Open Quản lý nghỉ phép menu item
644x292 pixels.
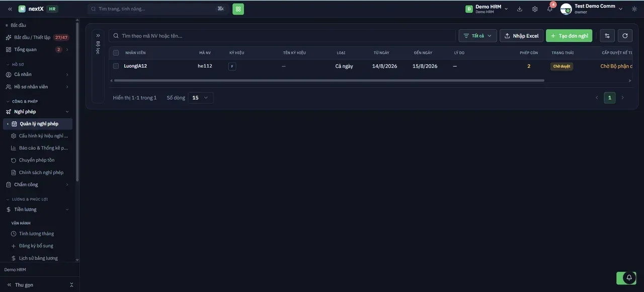click(x=38, y=124)
